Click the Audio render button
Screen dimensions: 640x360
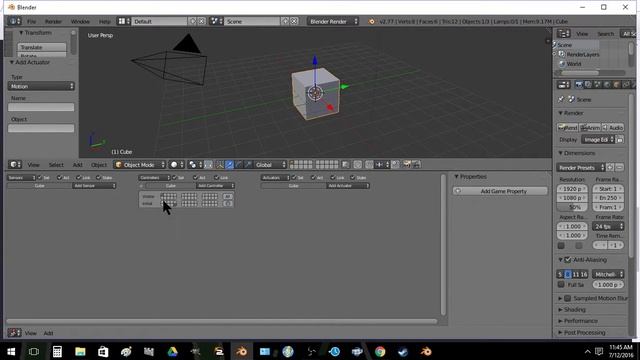pos(613,128)
